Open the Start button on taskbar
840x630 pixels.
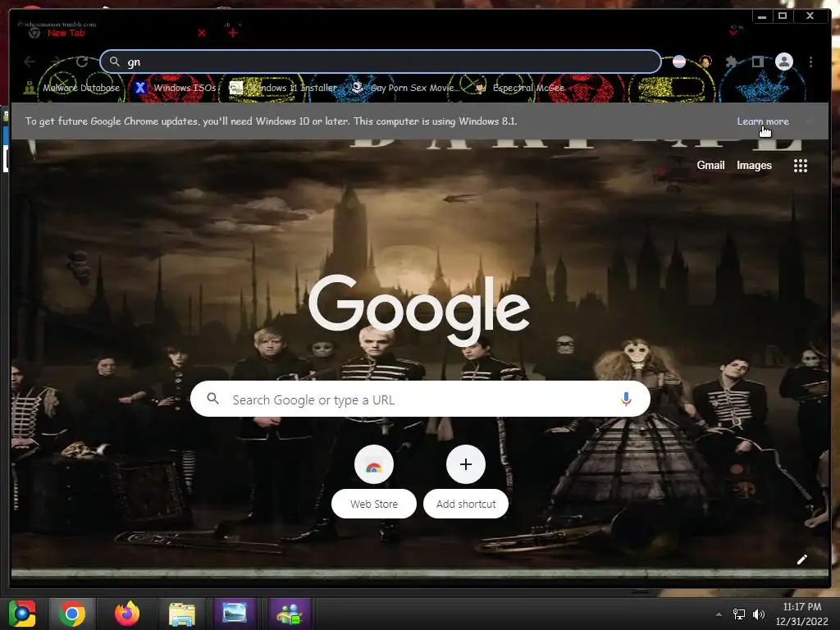(22, 614)
